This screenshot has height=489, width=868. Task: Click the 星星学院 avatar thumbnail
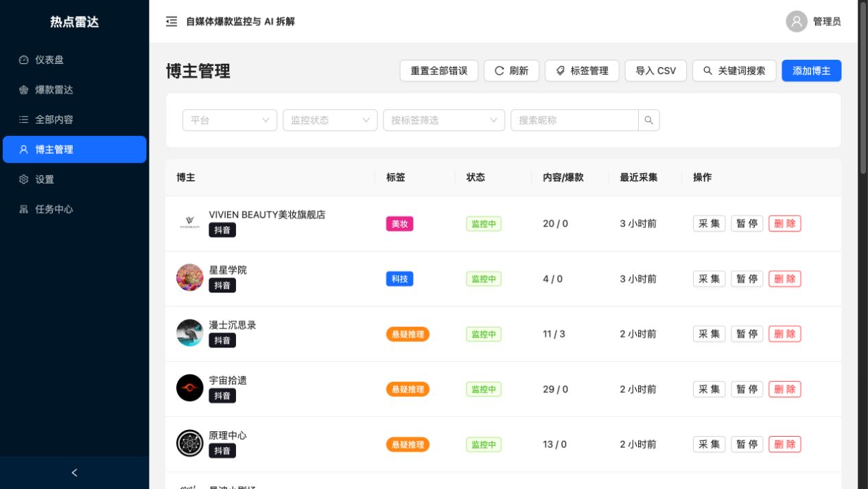190,277
